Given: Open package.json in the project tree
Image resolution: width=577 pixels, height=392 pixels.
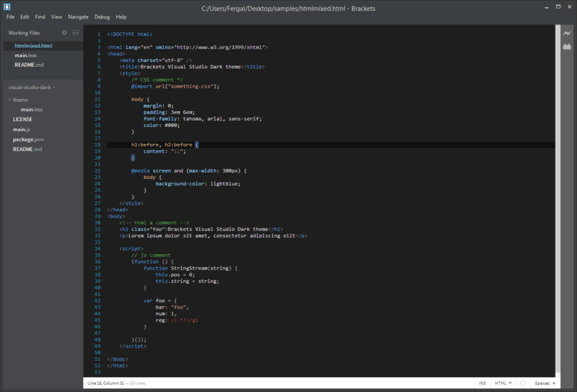Looking at the screenshot, I should (x=27, y=139).
